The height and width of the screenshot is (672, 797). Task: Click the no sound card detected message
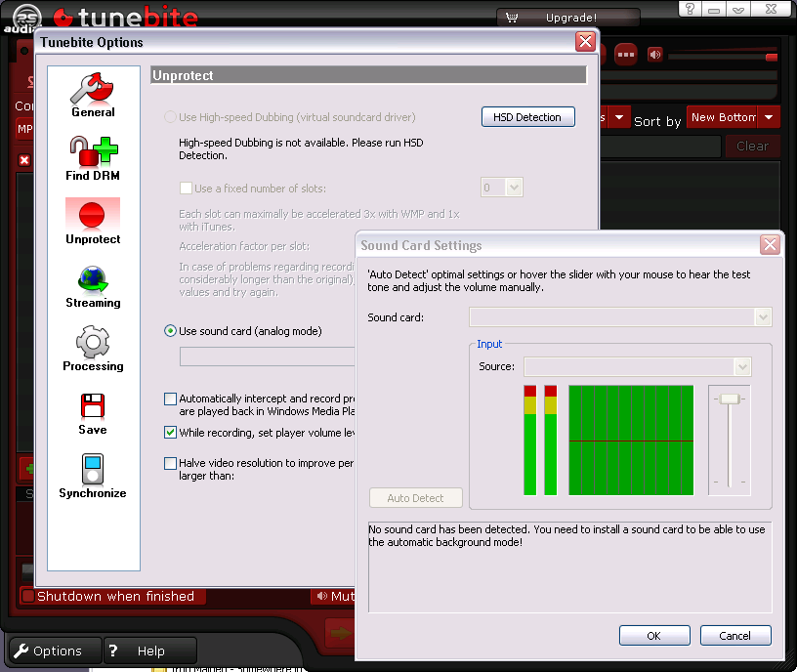point(566,536)
